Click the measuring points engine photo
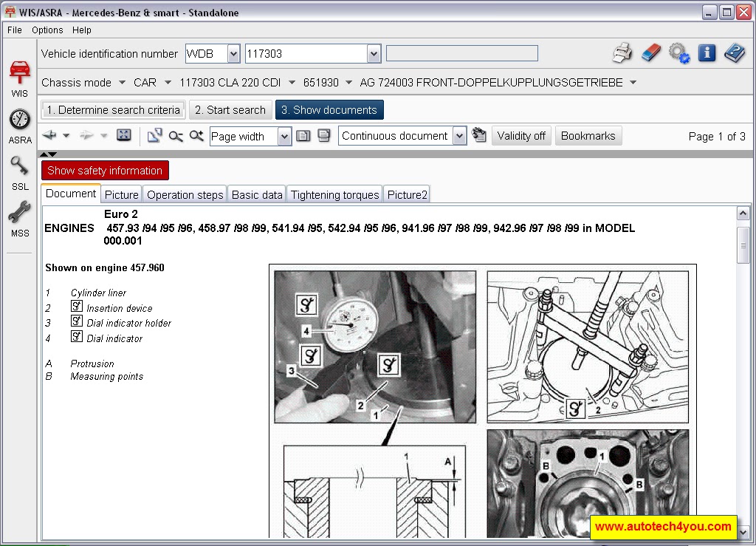This screenshot has width=756, height=546. 588,484
